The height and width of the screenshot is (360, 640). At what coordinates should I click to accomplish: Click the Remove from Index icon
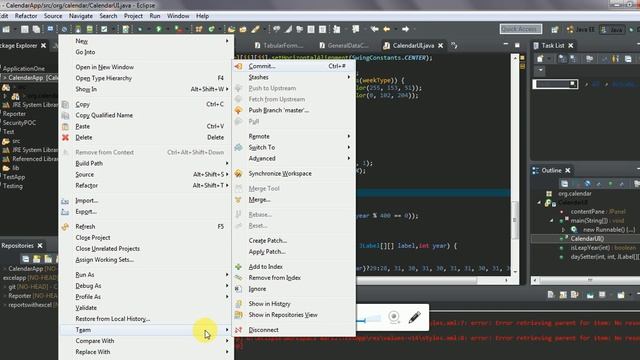click(238, 278)
